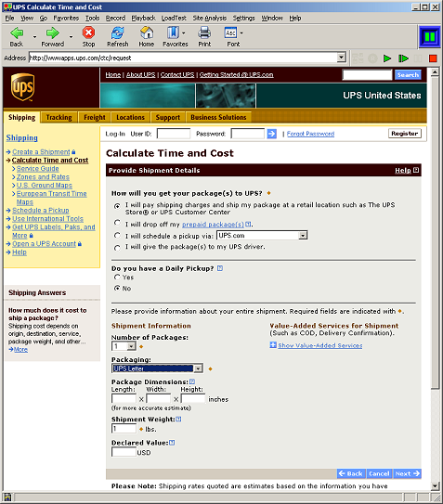Select schedule a pickup radio option
443x504 pixels.
pyautogui.click(x=117, y=236)
